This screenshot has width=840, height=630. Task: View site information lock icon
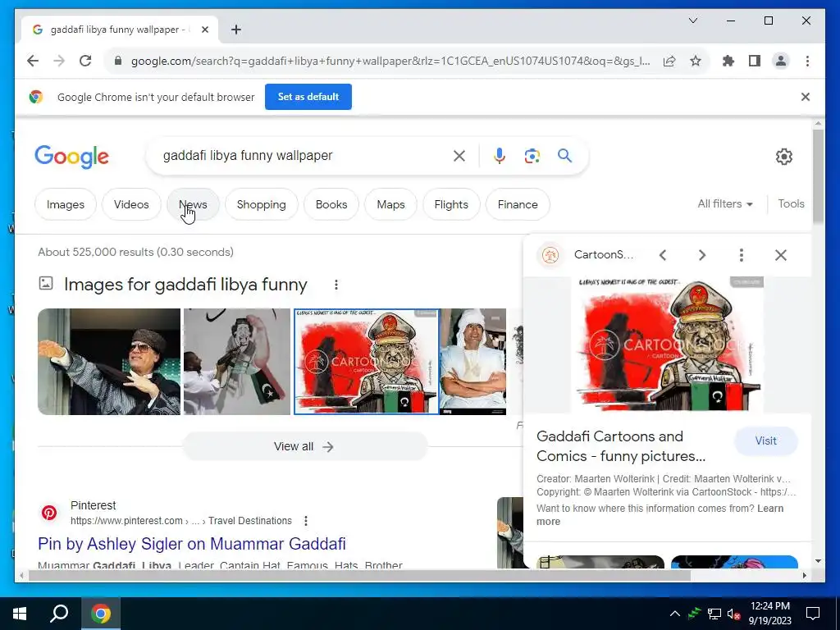[x=118, y=61]
